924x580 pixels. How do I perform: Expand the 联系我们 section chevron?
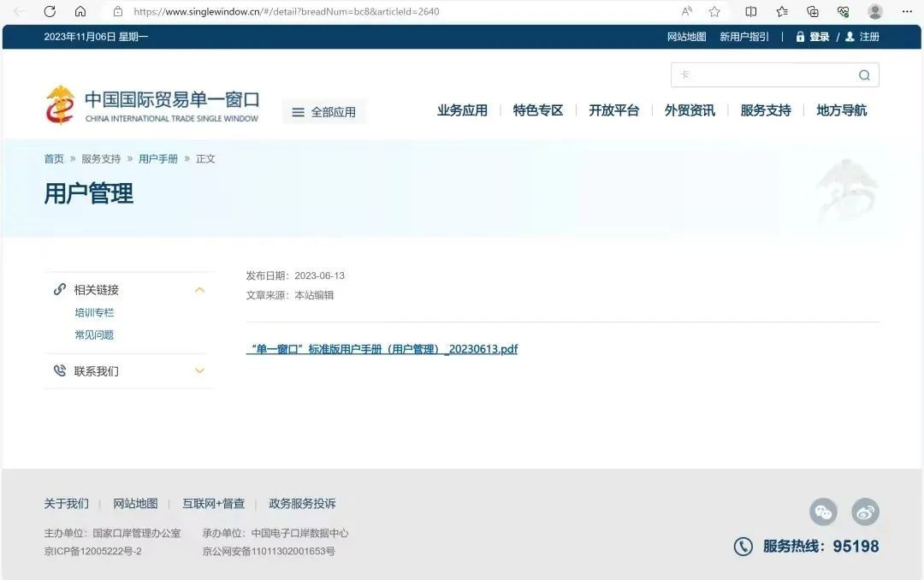199,371
